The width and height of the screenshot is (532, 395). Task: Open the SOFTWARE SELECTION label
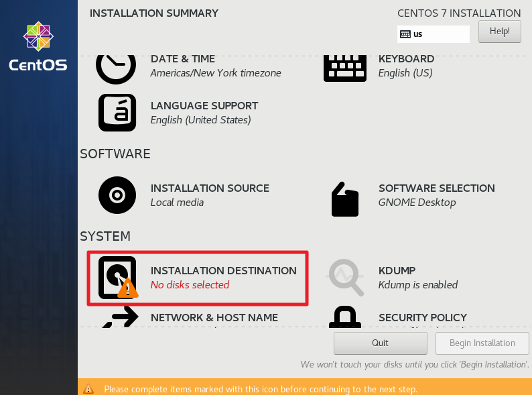tap(437, 188)
